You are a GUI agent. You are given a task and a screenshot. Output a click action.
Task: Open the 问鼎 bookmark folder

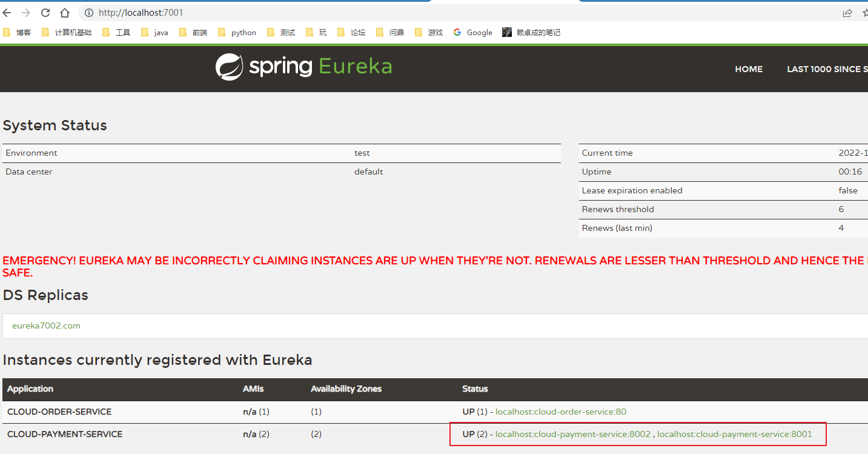390,32
